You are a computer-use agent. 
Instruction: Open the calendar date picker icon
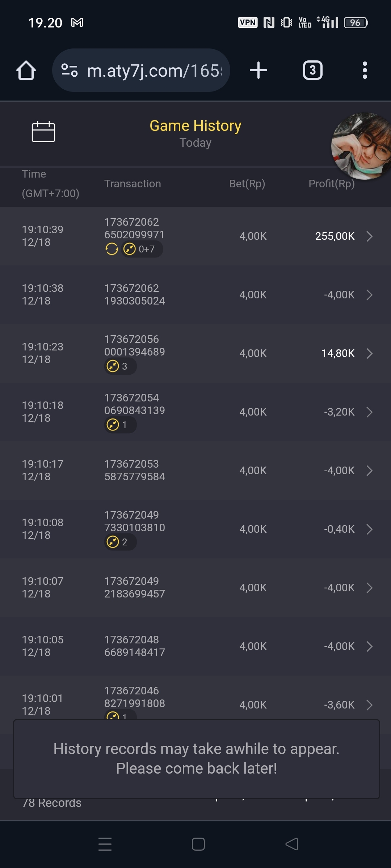pos(43,132)
